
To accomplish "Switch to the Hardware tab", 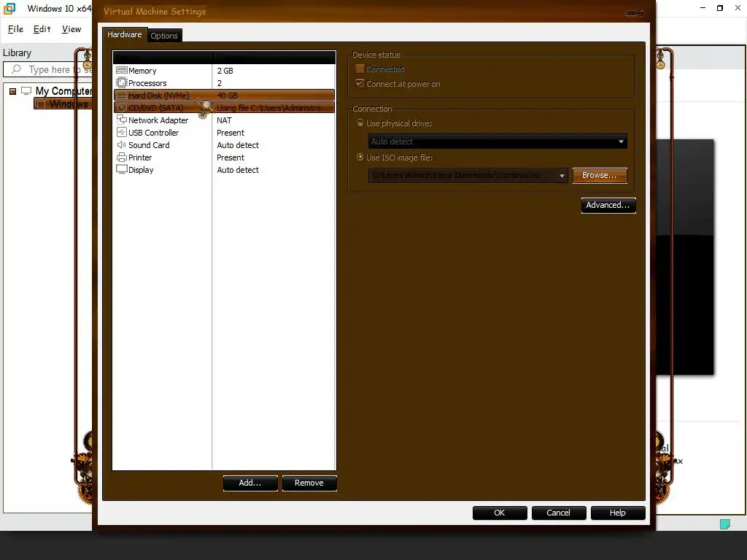I will [124, 34].
